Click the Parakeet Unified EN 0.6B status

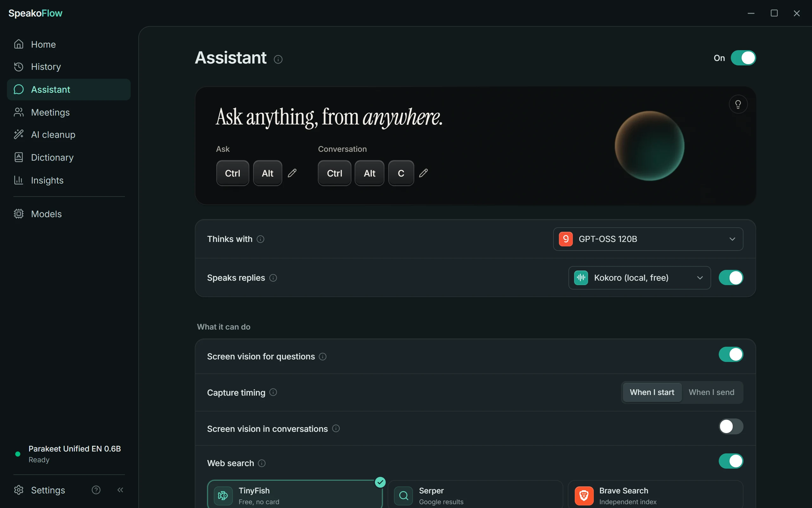tap(69, 454)
